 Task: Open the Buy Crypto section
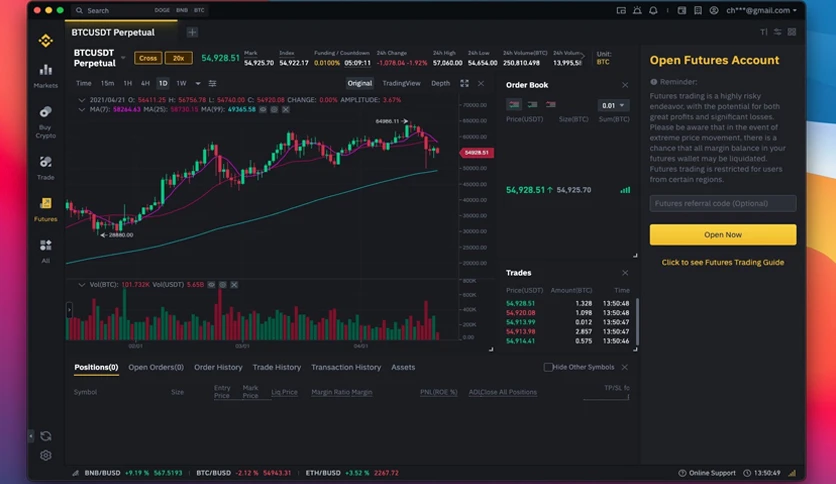coord(46,122)
